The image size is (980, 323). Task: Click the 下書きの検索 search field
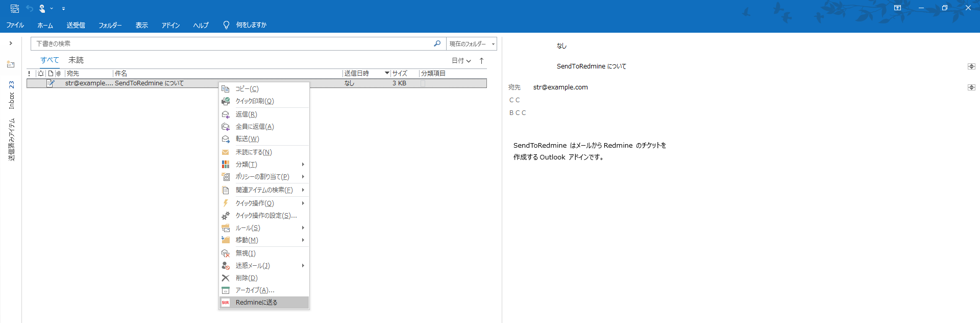[x=232, y=44]
